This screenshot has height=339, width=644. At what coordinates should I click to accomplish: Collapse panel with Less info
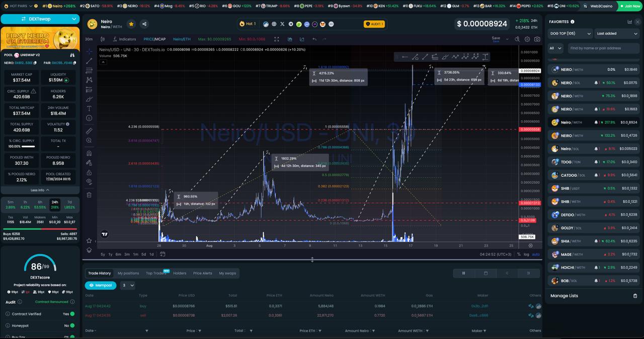(x=40, y=190)
